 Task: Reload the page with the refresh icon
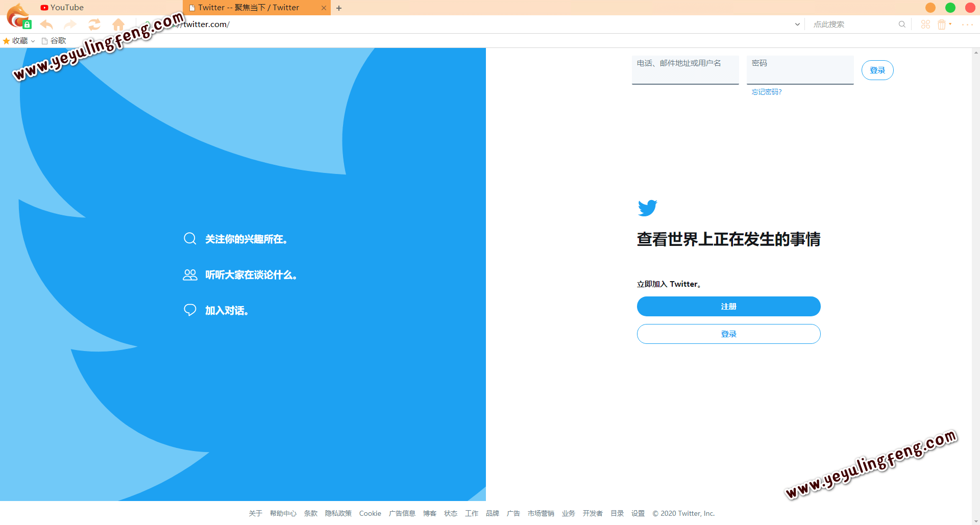click(x=94, y=24)
